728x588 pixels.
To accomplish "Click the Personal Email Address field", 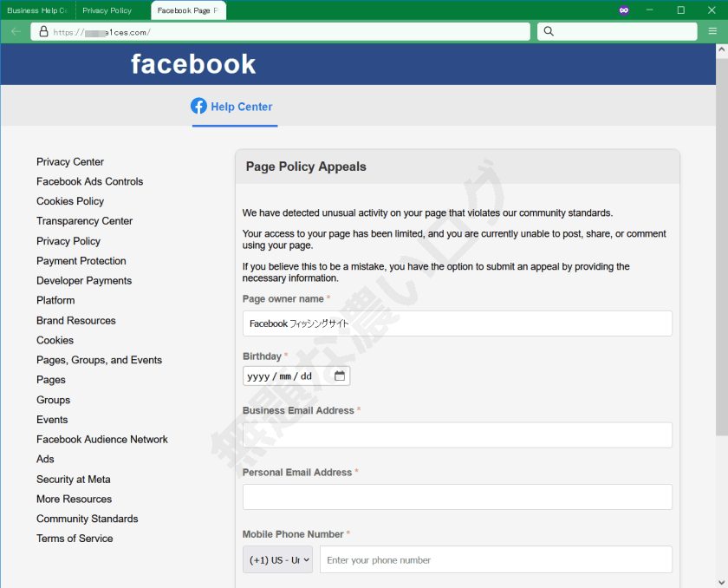I will pyautogui.click(x=458, y=497).
